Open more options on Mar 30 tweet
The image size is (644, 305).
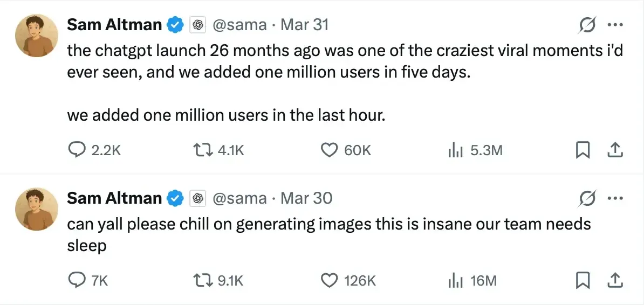615,198
